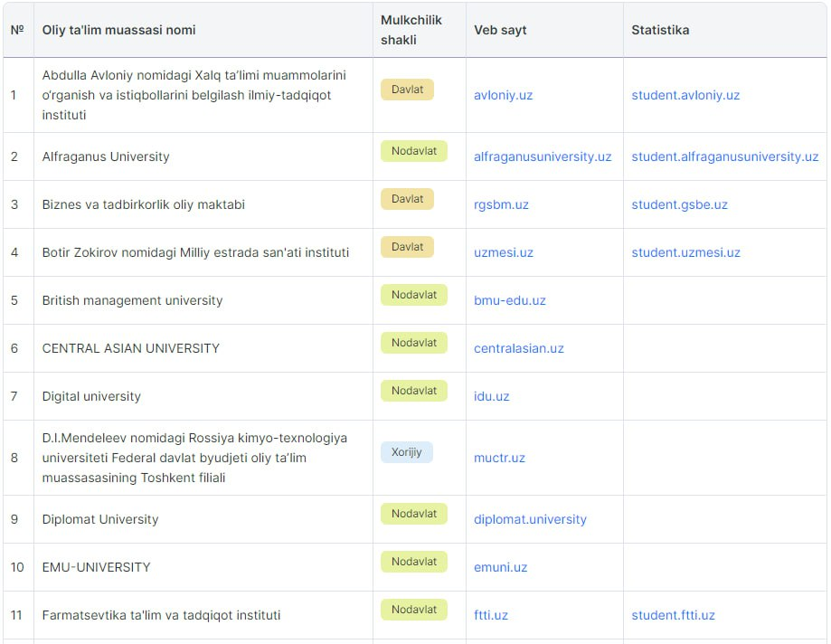The height and width of the screenshot is (644, 831).
Task: Click row number 10 cell
Action: [18, 568]
